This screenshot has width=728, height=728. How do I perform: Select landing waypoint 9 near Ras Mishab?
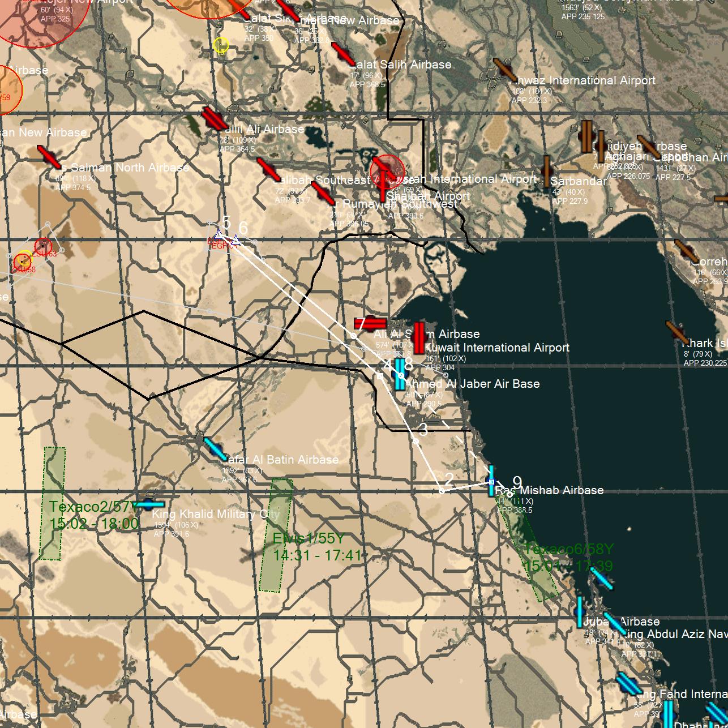click(x=509, y=494)
